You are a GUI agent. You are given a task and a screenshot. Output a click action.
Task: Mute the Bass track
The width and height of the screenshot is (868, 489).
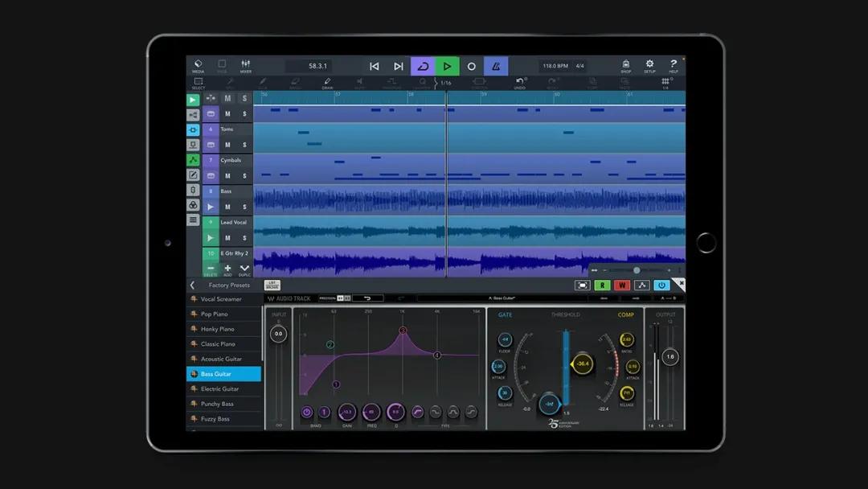pyautogui.click(x=227, y=208)
